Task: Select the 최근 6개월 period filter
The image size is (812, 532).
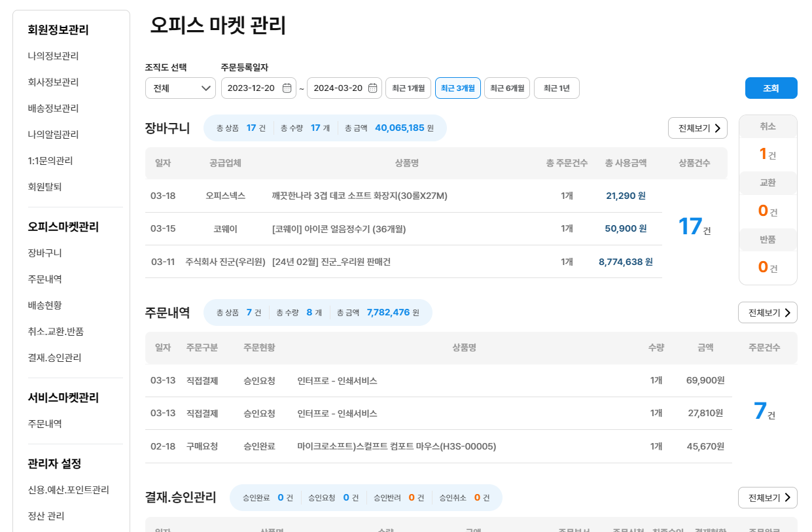Action: click(x=507, y=88)
